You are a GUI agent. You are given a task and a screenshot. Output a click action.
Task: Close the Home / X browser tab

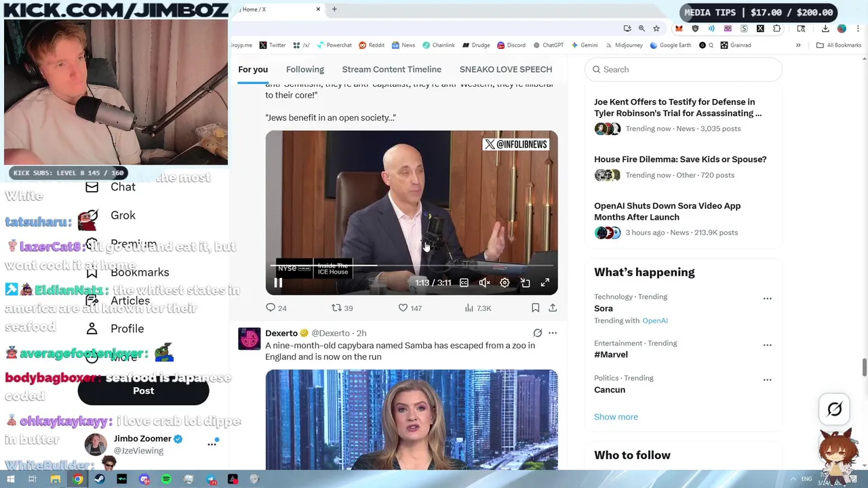318,9
